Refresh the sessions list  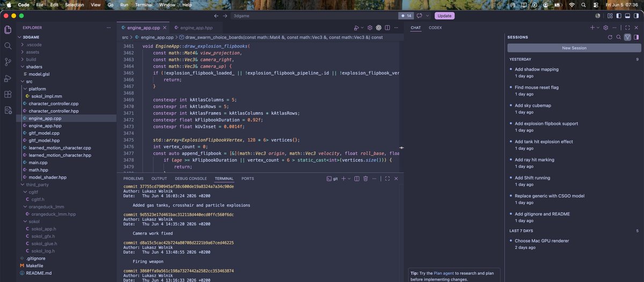coord(610,37)
